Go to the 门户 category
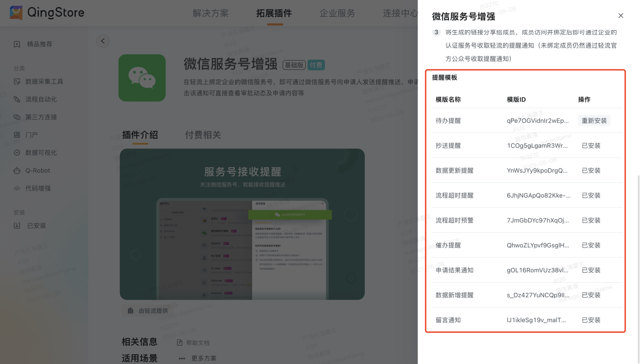Viewport: 640px width, 364px height. 31,135
